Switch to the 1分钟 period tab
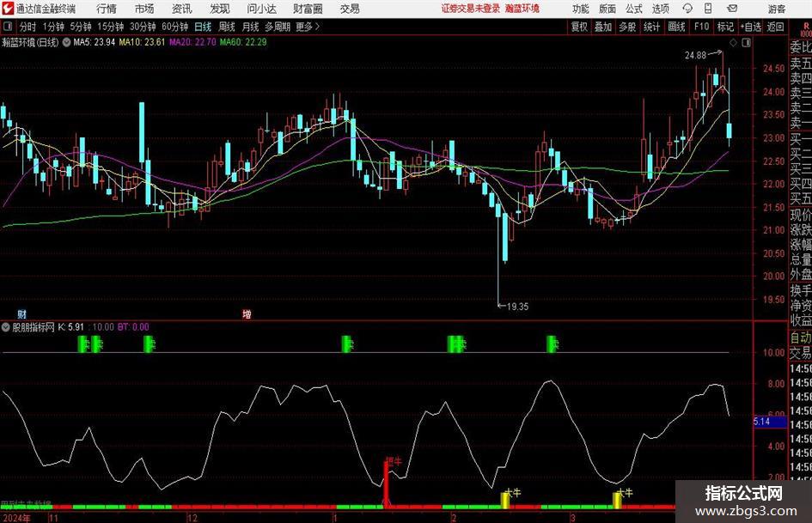The height and width of the screenshot is (523, 812). pyautogui.click(x=53, y=27)
